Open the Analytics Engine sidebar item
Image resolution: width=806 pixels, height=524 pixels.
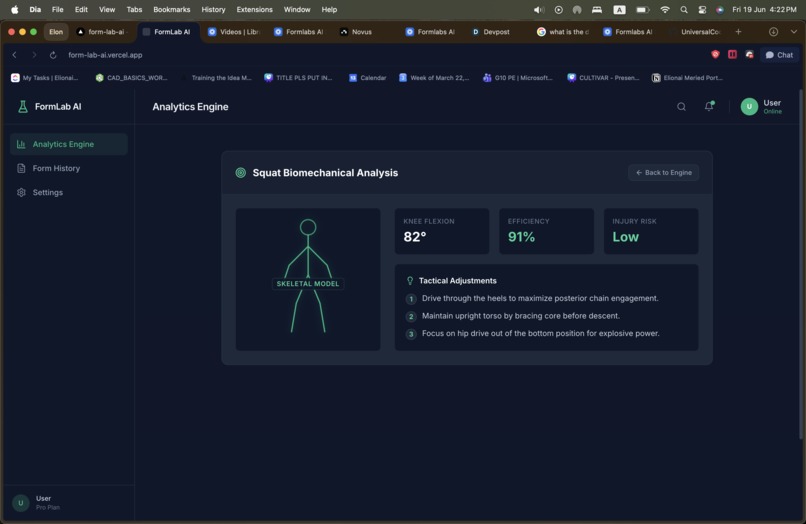coord(69,144)
